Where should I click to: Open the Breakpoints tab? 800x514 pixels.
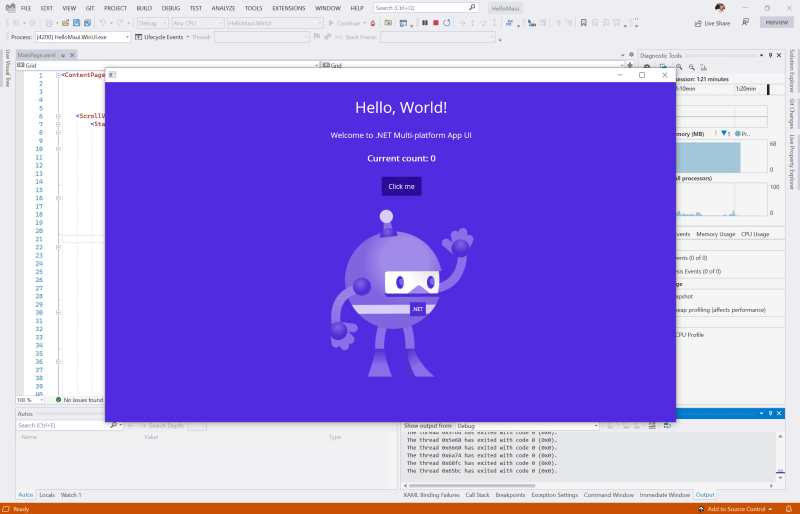(510, 495)
